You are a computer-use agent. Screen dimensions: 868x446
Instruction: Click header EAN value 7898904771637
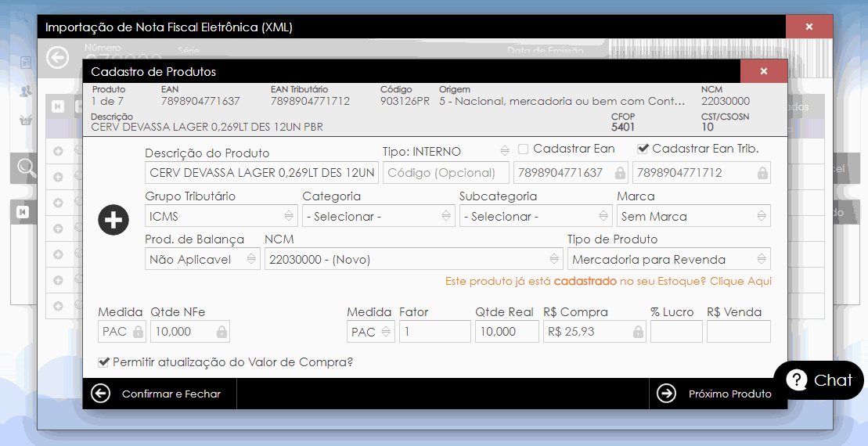tap(200, 101)
